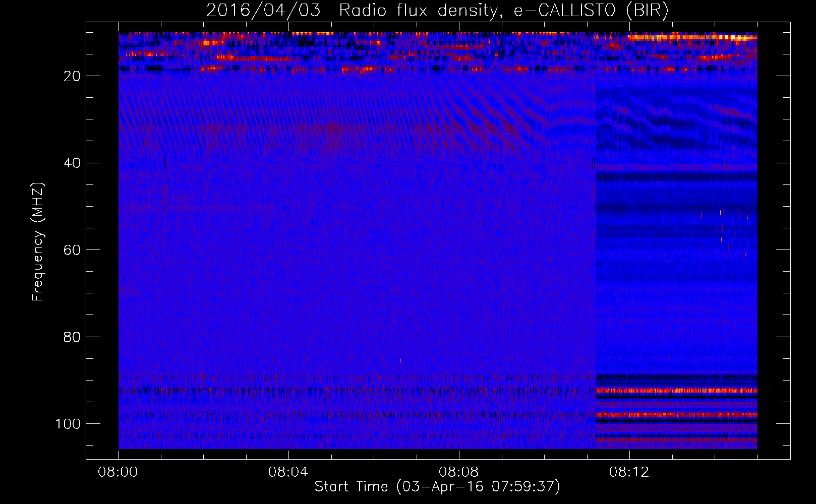
Task: Click the '08:12' time tick label
Action: (x=629, y=472)
